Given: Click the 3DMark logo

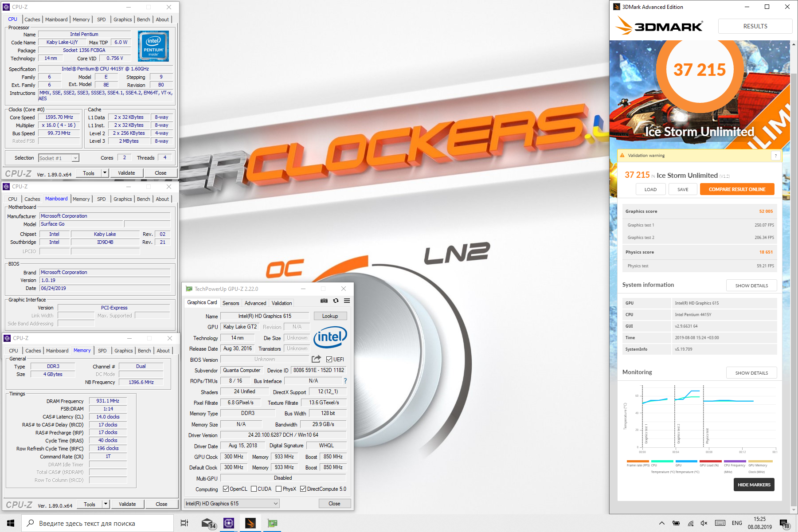Looking at the screenshot, I should pyautogui.click(x=660, y=26).
